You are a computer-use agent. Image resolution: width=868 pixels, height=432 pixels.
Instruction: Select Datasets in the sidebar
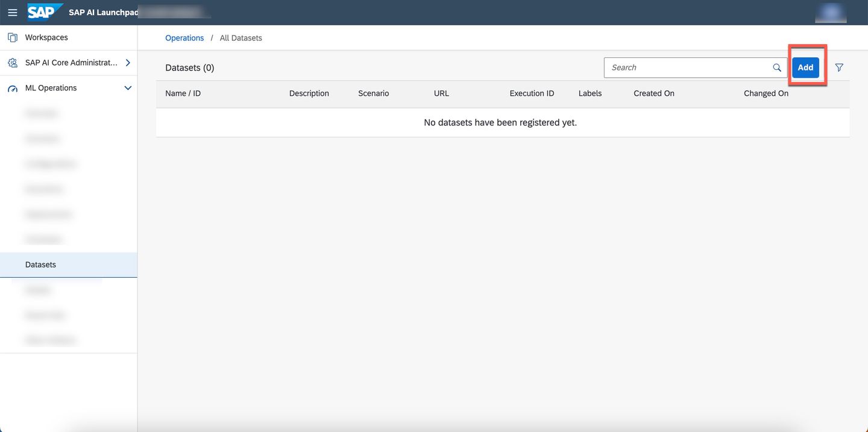click(69, 265)
